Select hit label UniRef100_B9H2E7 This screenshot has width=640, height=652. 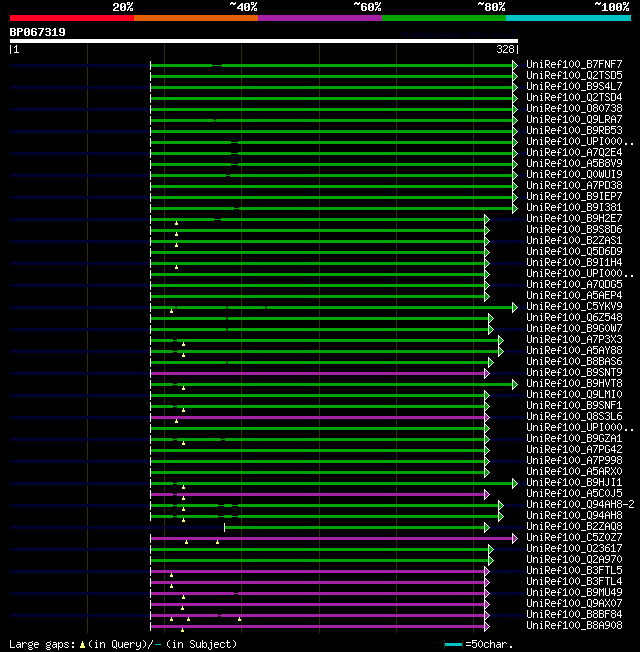click(574, 219)
